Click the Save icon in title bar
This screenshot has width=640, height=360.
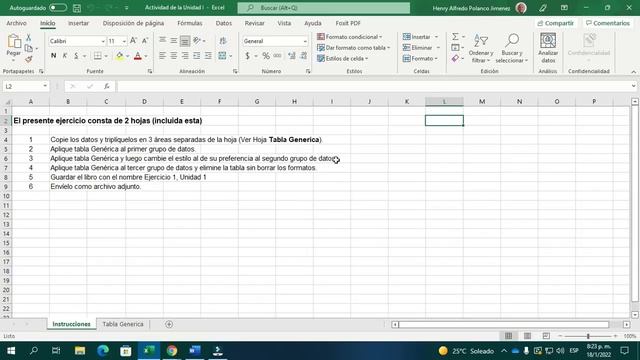pos(76,8)
